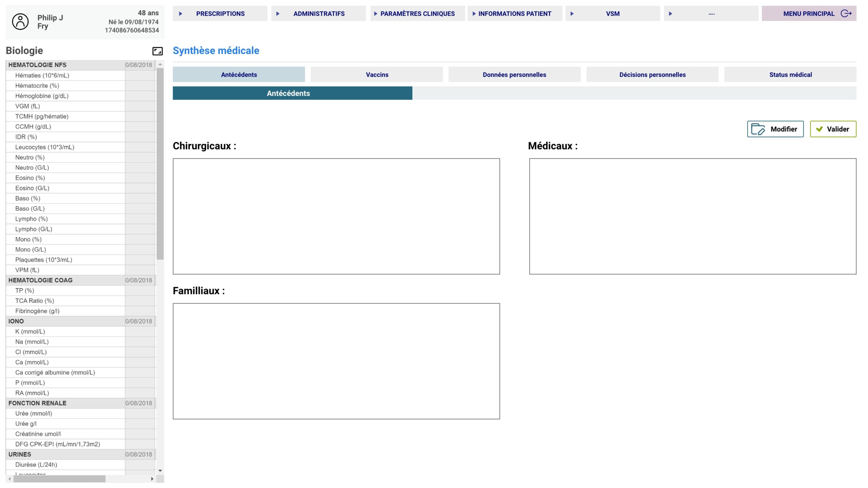Expand the VSM menu arrow

point(572,14)
